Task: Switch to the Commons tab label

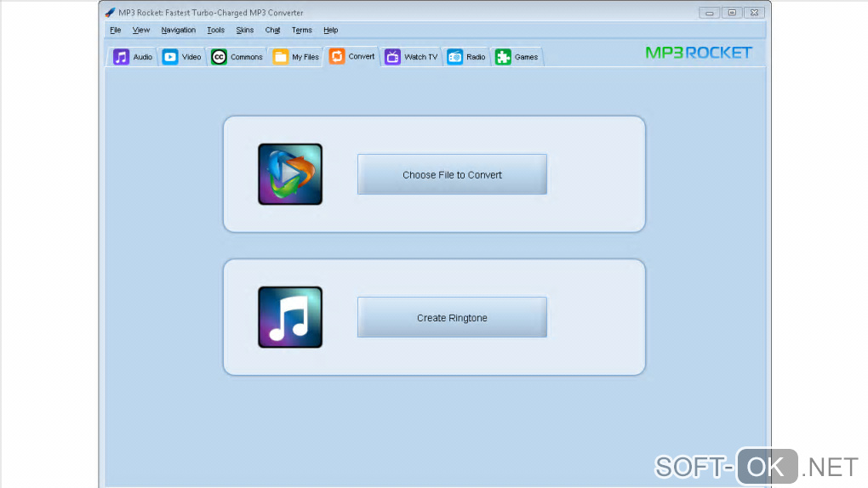Action: tap(246, 57)
